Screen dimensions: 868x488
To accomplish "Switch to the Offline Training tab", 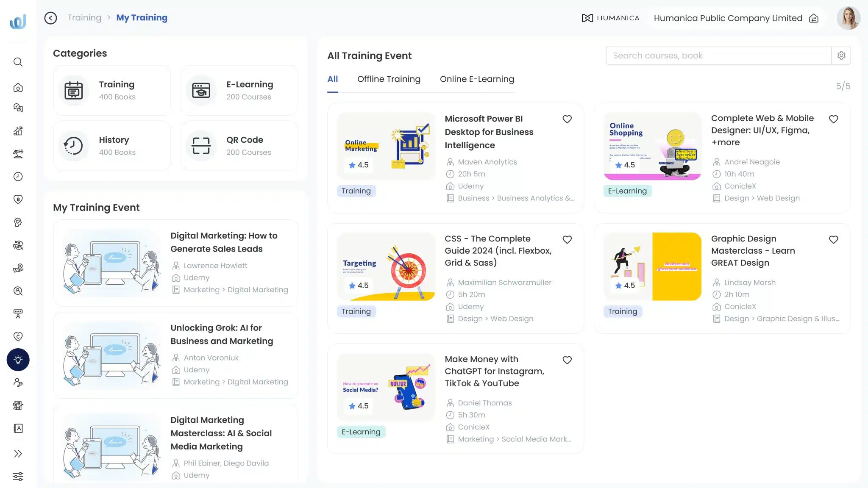I will 389,79.
